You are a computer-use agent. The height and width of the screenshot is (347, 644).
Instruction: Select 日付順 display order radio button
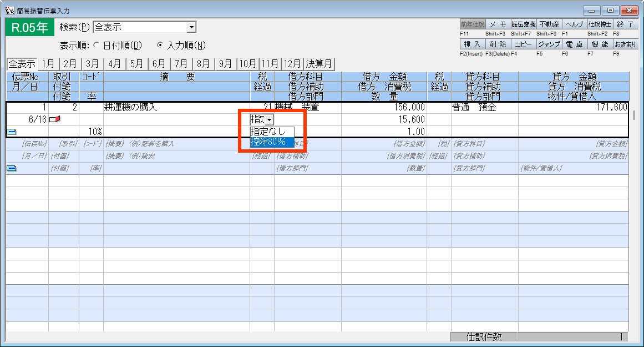(x=97, y=45)
